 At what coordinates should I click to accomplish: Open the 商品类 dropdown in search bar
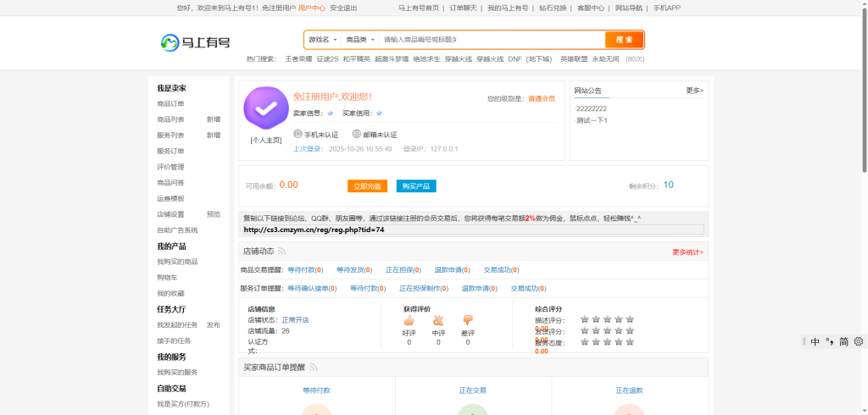(x=360, y=40)
